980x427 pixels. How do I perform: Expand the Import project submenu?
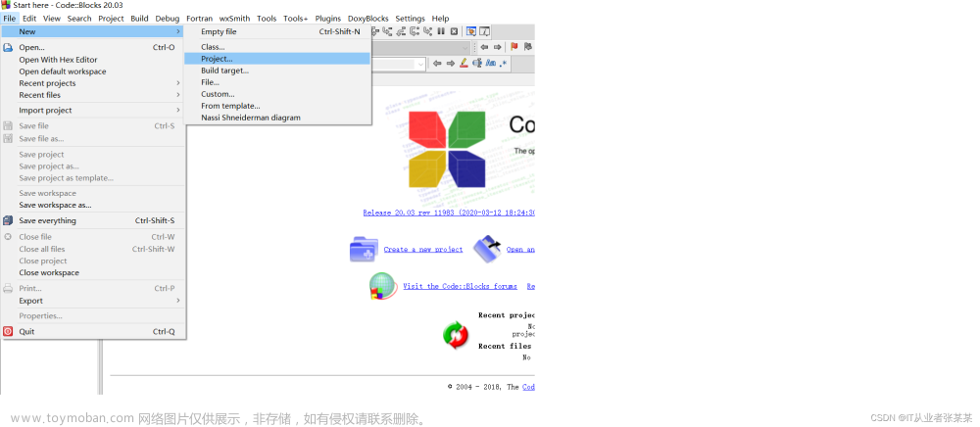tap(94, 110)
